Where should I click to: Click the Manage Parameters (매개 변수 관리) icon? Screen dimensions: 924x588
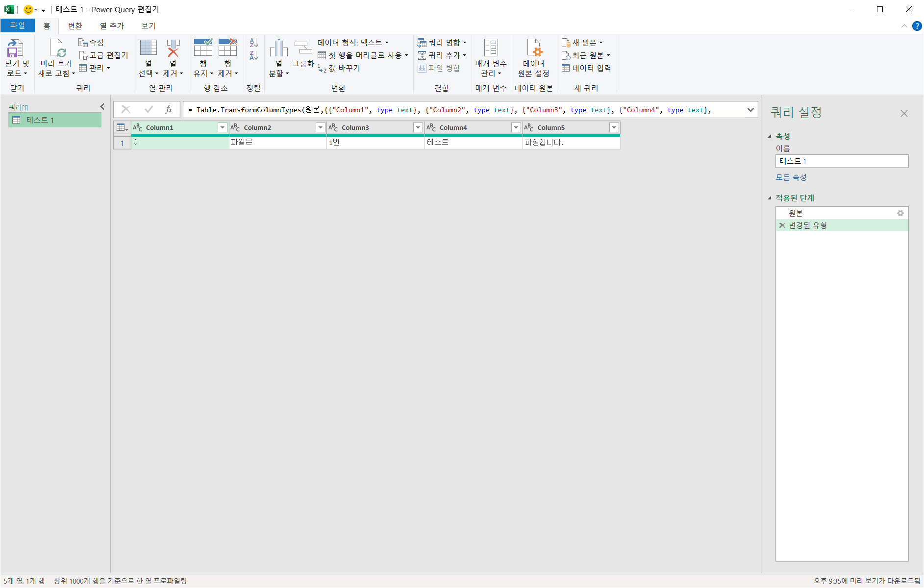point(491,48)
